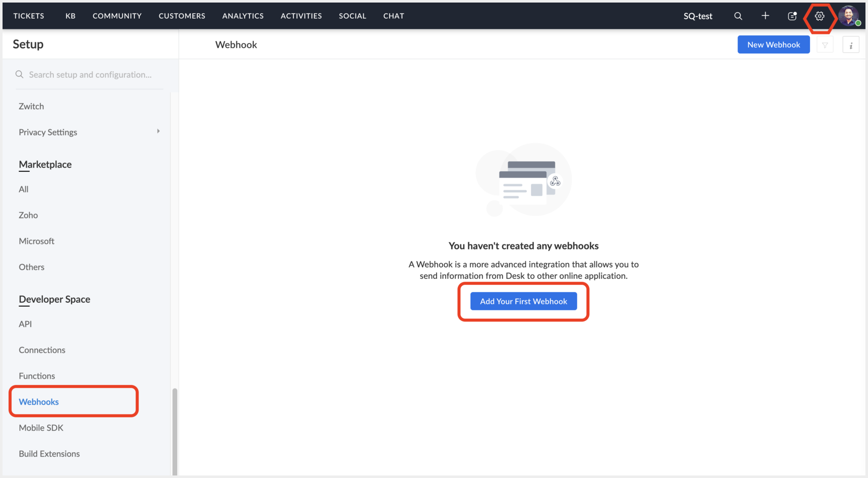Open the Setup gear icon
Image resolution: width=868 pixels, height=478 pixels.
tap(819, 16)
